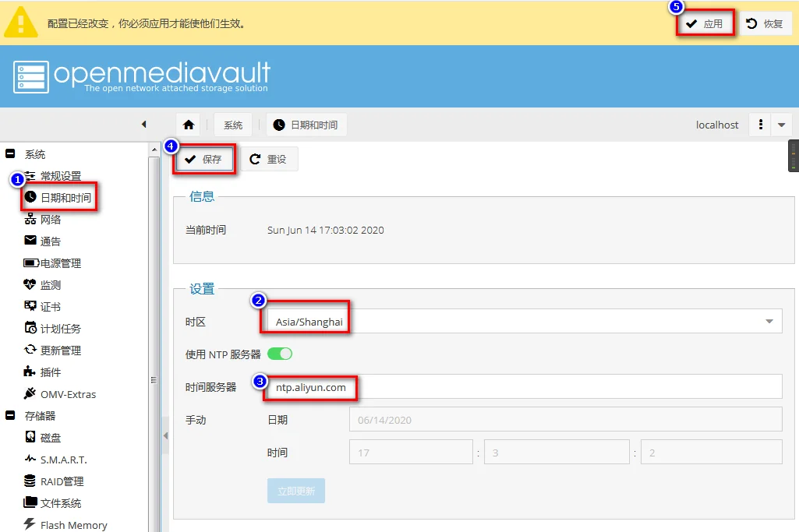Image resolution: width=799 pixels, height=532 pixels.
Task: Click the 立即更新 button
Action: coord(296,491)
